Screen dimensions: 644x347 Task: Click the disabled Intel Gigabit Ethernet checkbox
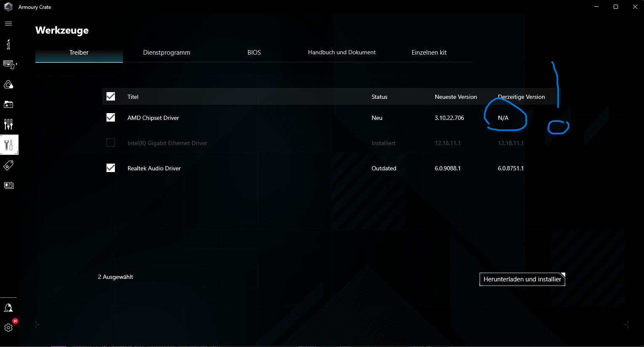tap(111, 143)
